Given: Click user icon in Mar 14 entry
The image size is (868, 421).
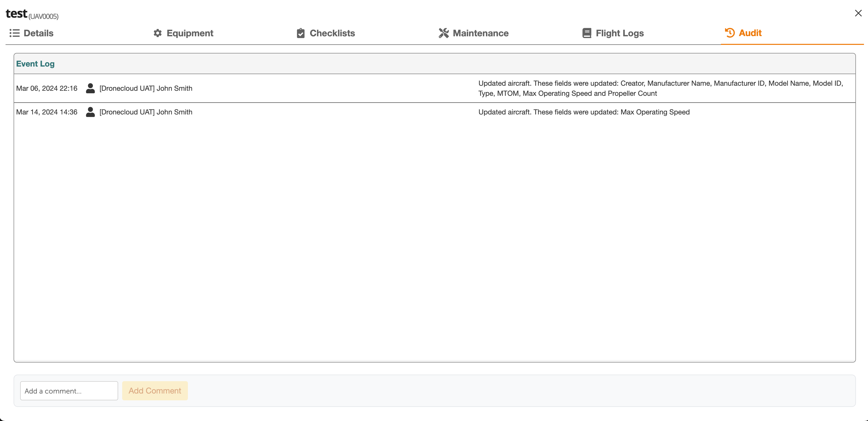Looking at the screenshot, I should (90, 112).
